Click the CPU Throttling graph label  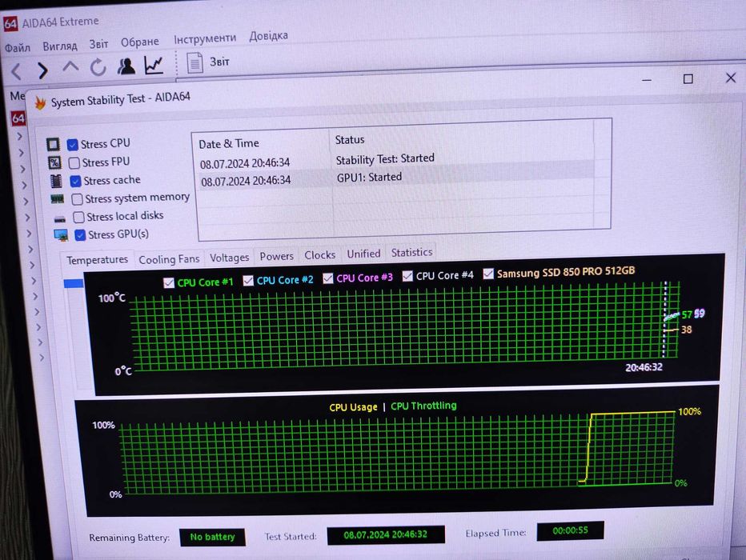[423, 406]
